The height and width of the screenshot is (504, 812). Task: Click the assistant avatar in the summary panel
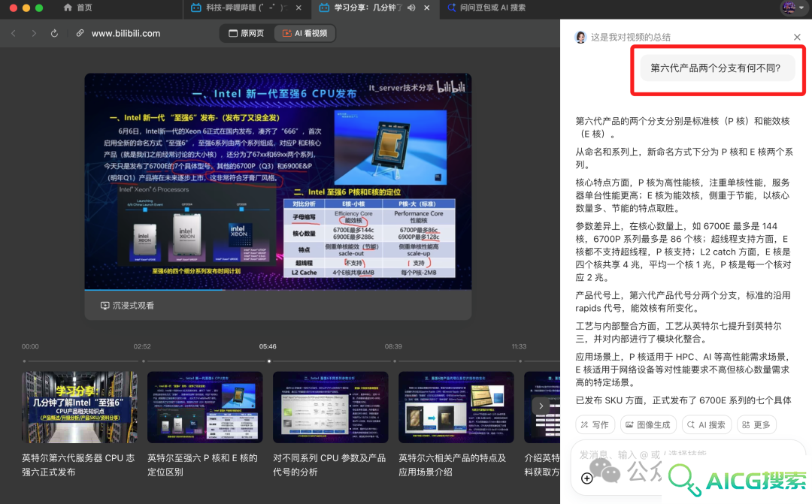pos(580,38)
